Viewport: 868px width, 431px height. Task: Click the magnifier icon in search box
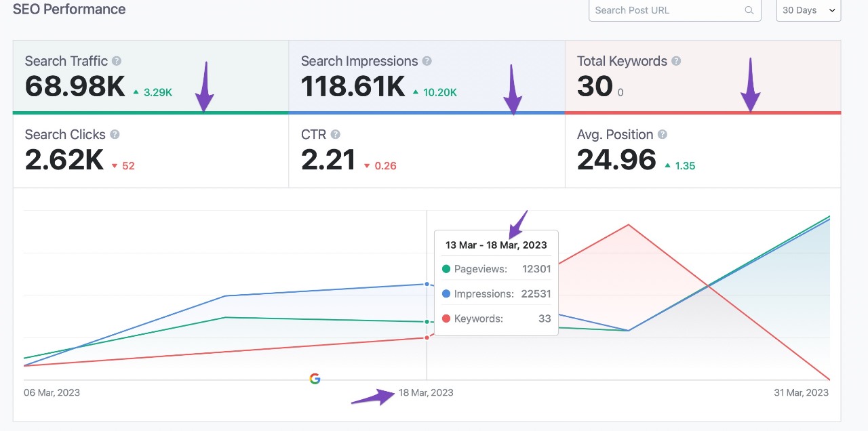click(x=749, y=11)
